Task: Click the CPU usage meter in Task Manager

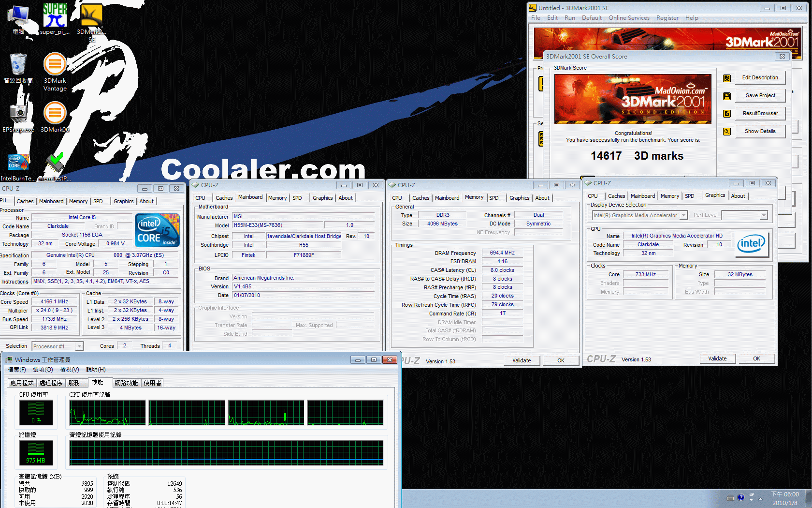Action: 36,413
